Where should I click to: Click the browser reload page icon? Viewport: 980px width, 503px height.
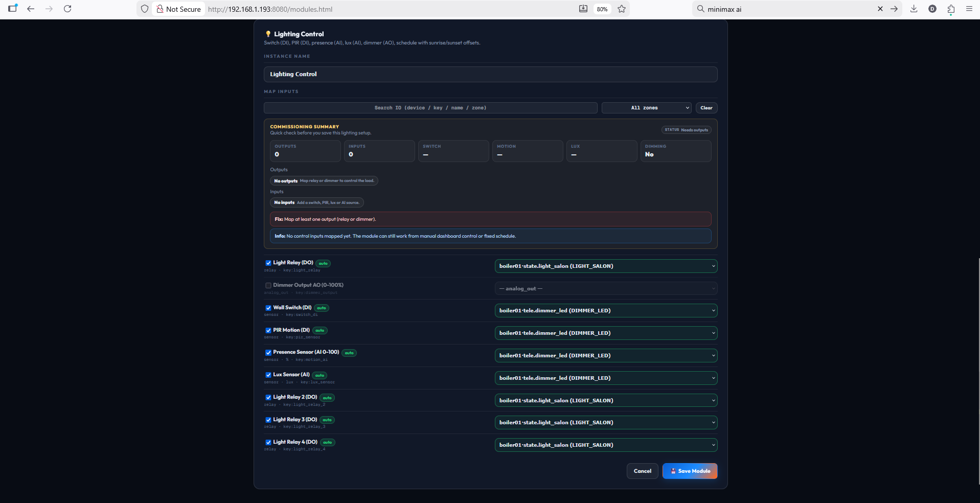67,9
